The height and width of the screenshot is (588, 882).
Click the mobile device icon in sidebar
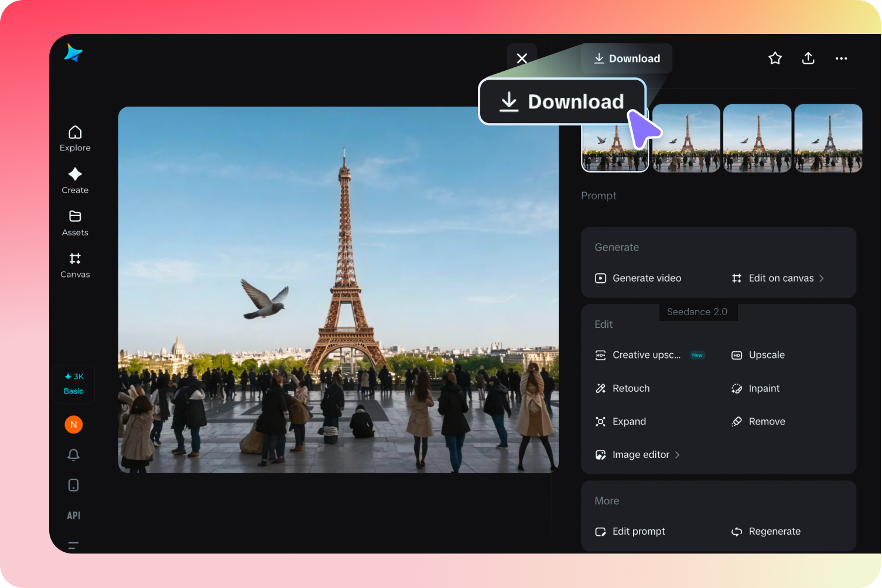[x=73, y=485]
